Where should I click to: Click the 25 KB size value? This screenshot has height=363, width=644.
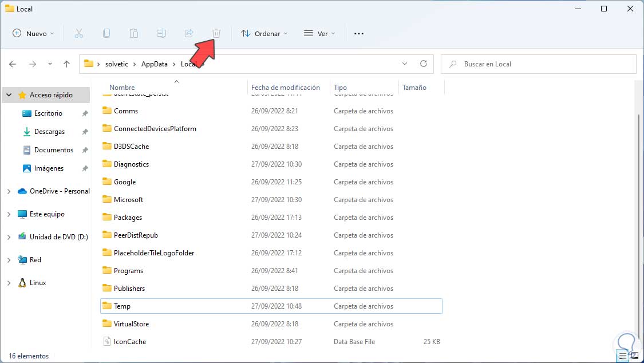pos(432,341)
